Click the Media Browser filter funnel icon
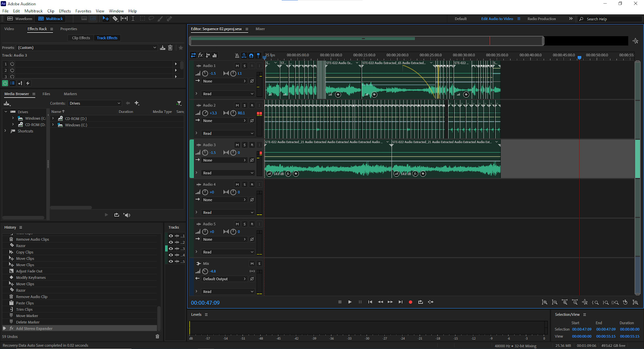 point(179,103)
